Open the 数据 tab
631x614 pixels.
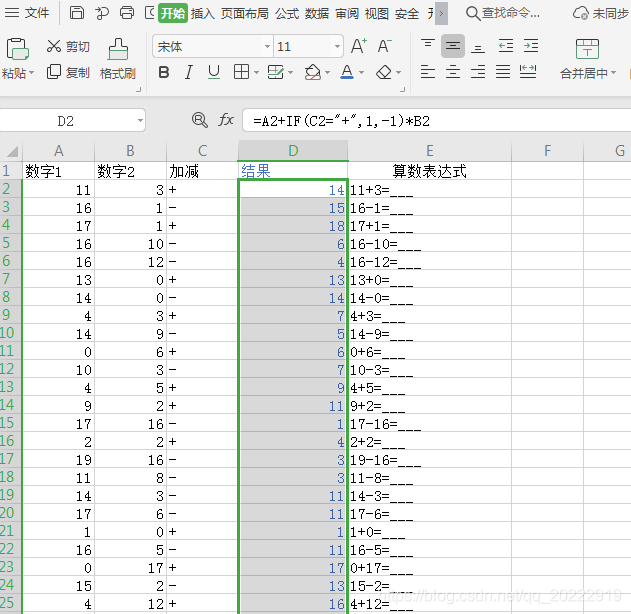coord(317,13)
